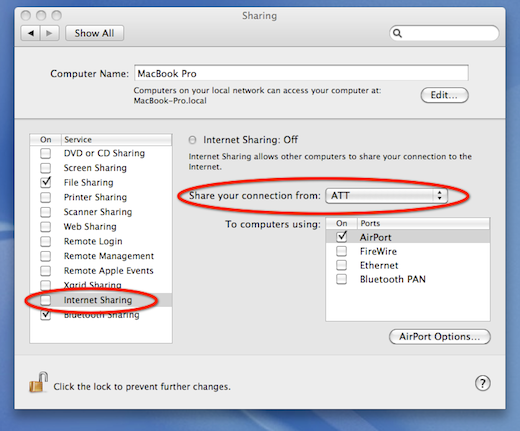Image resolution: width=520 pixels, height=431 pixels.
Task: Click the back navigation arrow
Action: point(31,33)
